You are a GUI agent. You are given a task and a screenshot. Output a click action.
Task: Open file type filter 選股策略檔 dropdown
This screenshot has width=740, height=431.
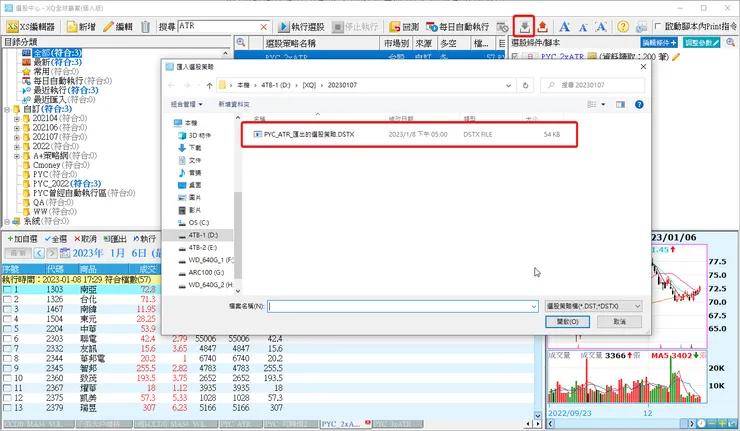click(593, 306)
